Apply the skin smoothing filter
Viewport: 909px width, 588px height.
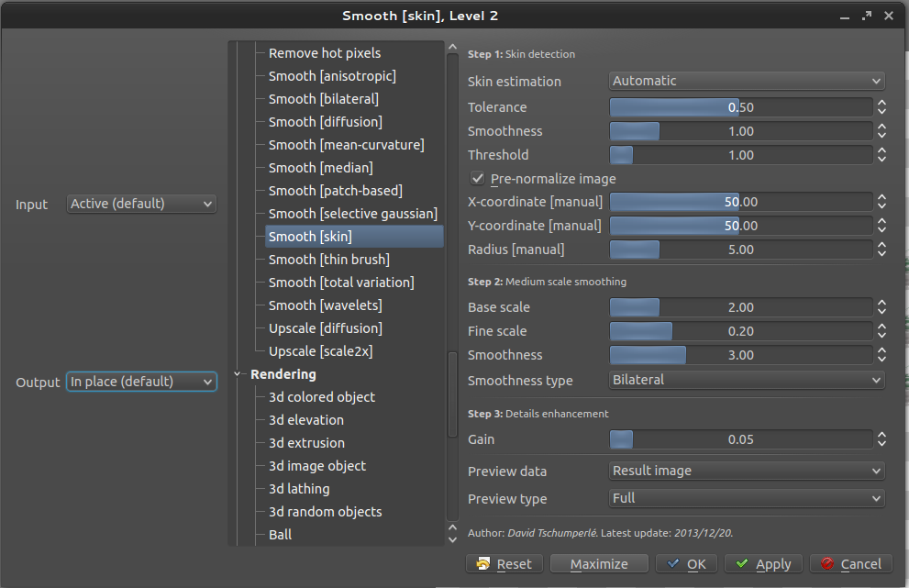click(x=763, y=564)
